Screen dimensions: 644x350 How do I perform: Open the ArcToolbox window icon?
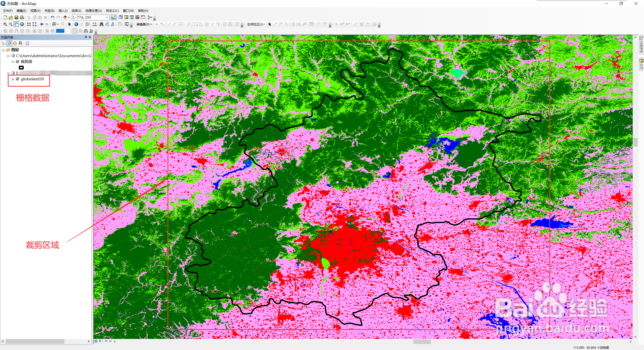click(137, 17)
